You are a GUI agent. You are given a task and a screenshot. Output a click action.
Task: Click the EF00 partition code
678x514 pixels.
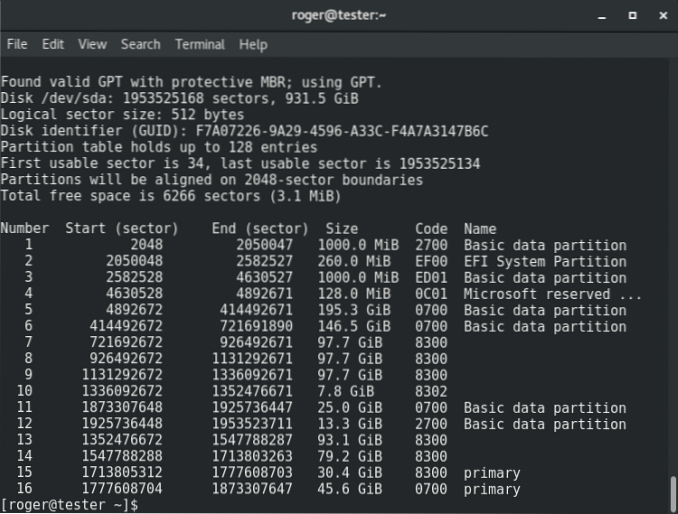coord(432,261)
